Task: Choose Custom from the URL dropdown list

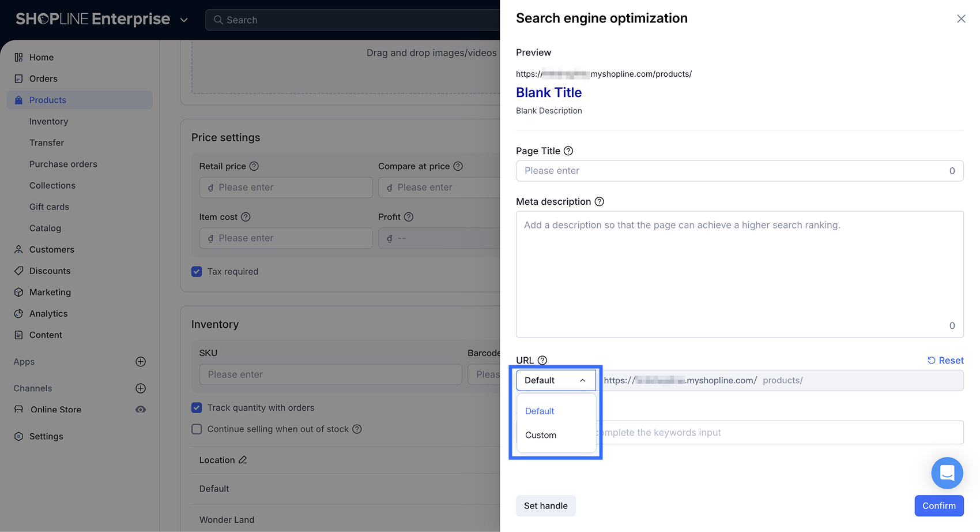Action: coord(541,435)
